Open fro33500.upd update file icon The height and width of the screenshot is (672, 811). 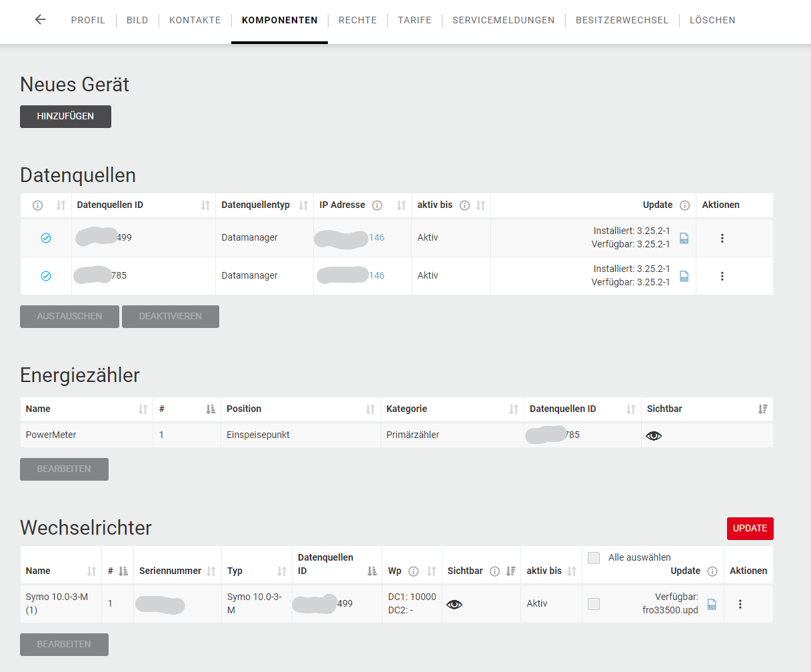click(712, 604)
